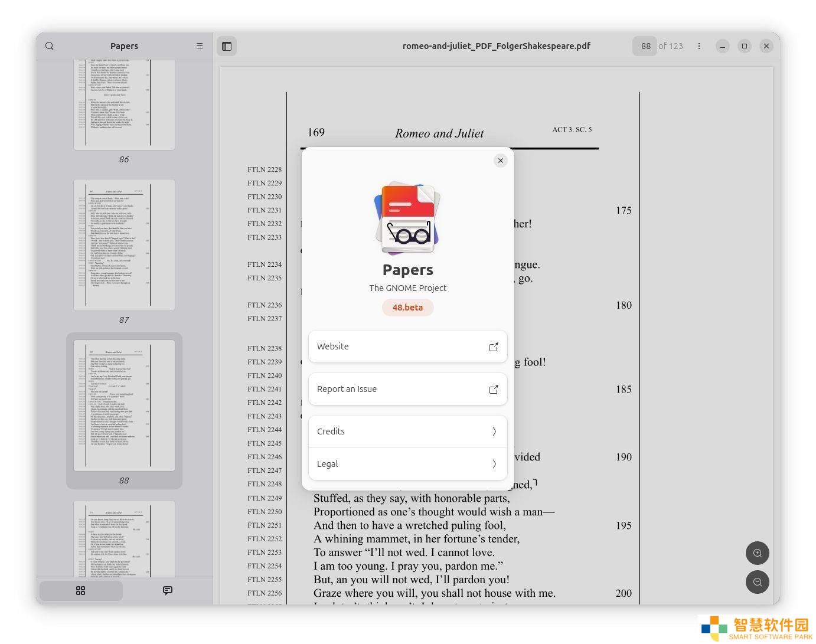This screenshot has height=644, width=816.
Task: Maximize the Papers window
Action: [745, 46]
